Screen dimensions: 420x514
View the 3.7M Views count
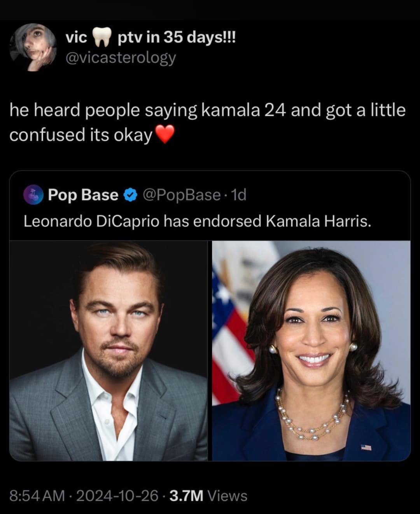[x=208, y=496]
